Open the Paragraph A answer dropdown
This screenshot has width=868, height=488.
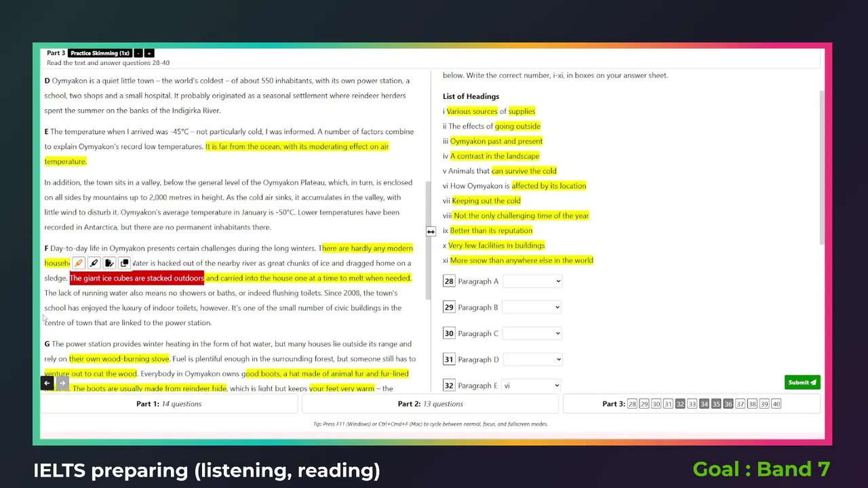[532, 281]
